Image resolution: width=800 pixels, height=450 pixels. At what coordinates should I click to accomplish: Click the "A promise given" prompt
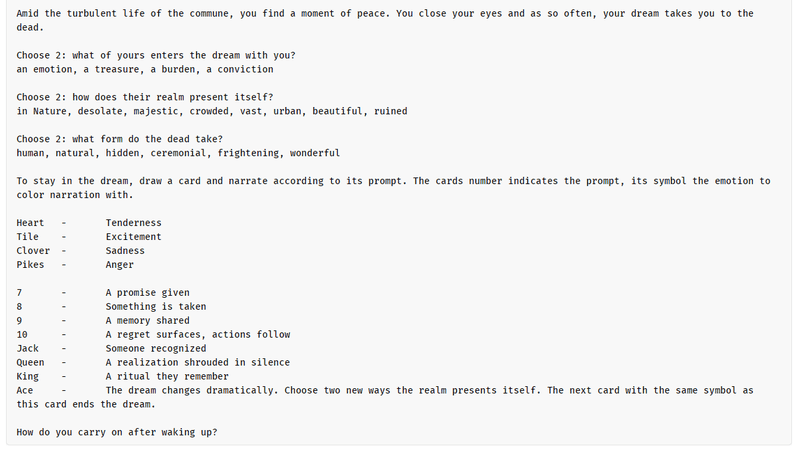[x=147, y=293]
